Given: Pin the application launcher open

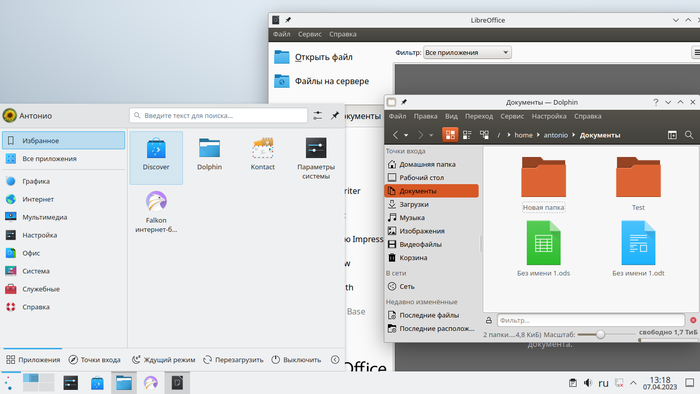Looking at the screenshot, I should point(335,116).
